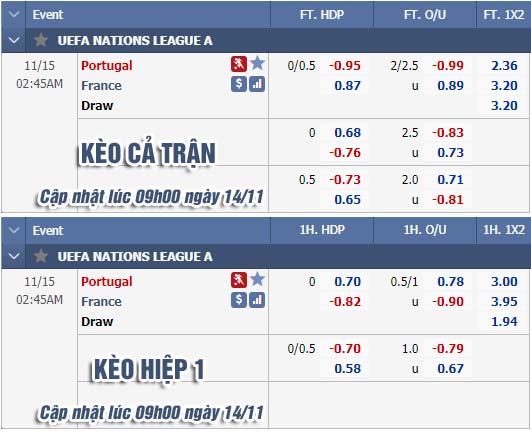This screenshot has width=531, height=433.
Task: Click red live-match icon in full-time Portugal row
Action: [239, 64]
